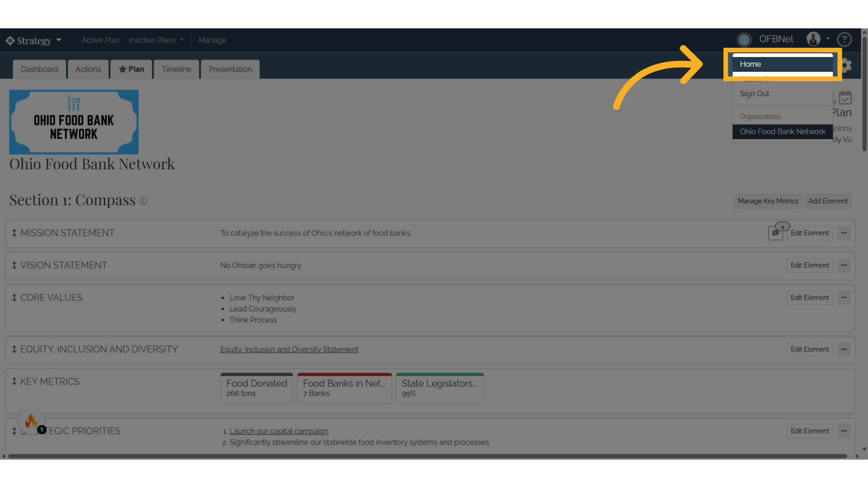Click the vertical scrollbar on the right
This screenshot has height=488, width=868.
tap(864, 94)
